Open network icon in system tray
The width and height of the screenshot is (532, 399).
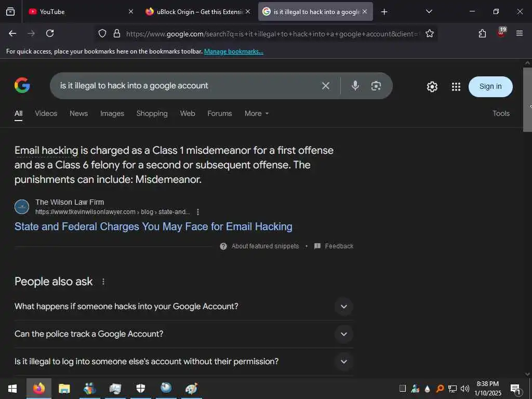[453, 389]
